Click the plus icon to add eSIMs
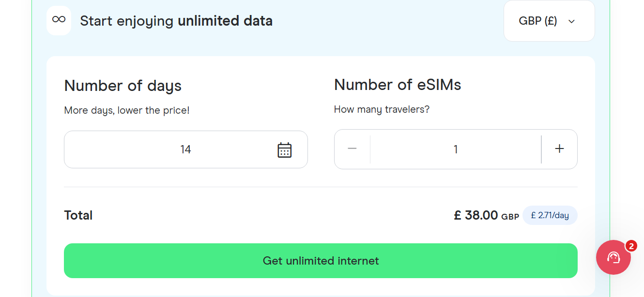The image size is (644, 297). (x=559, y=149)
